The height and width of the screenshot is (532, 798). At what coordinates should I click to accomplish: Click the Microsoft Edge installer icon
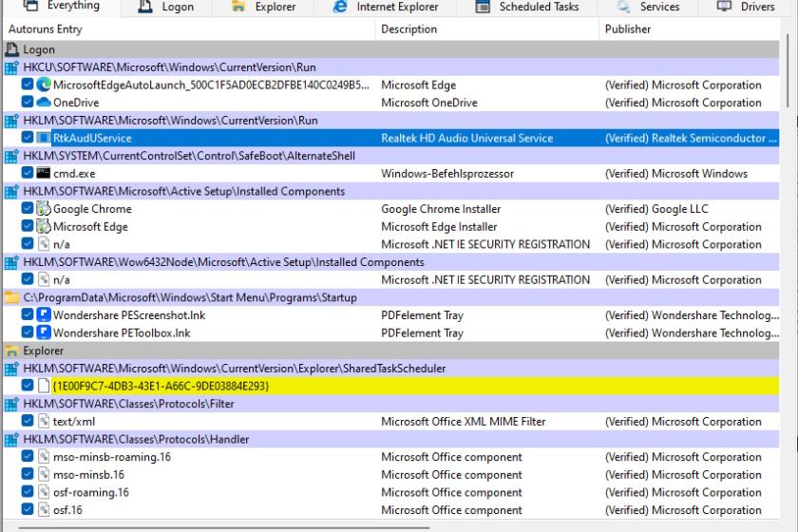click(44, 226)
